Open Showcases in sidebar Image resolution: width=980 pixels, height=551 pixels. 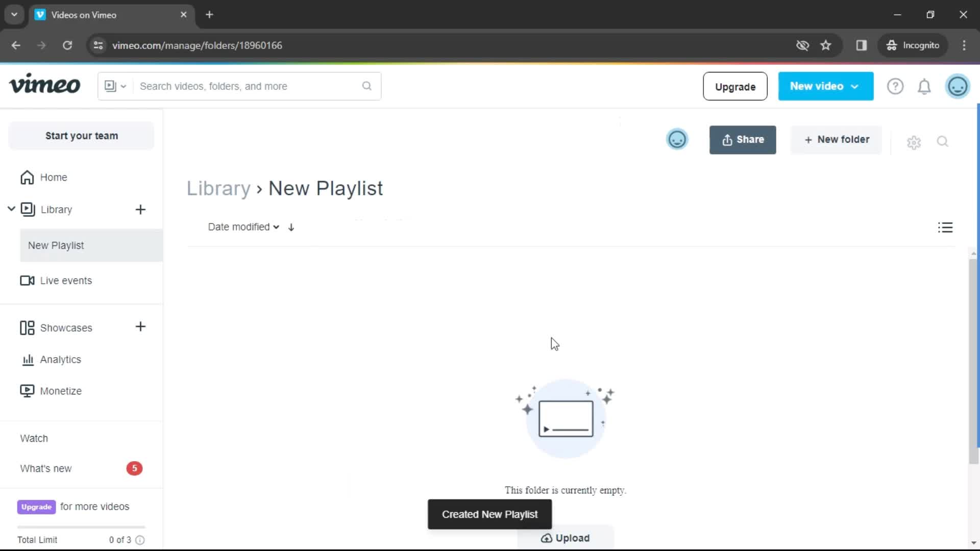[x=66, y=328]
